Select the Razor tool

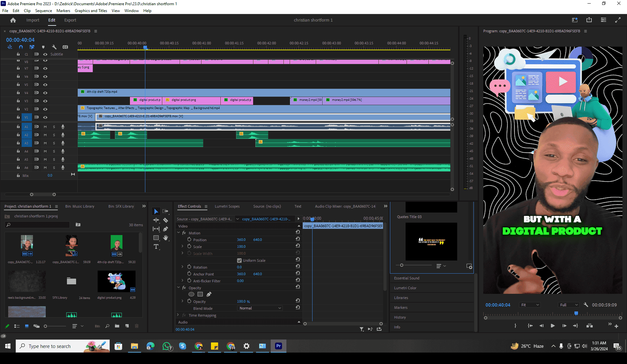pyautogui.click(x=166, y=220)
